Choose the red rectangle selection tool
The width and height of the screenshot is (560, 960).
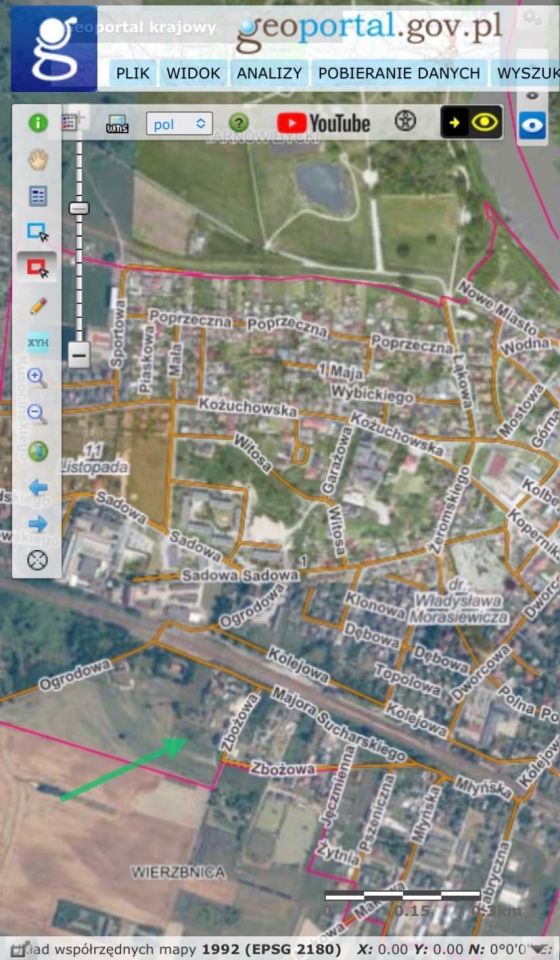(38, 268)
